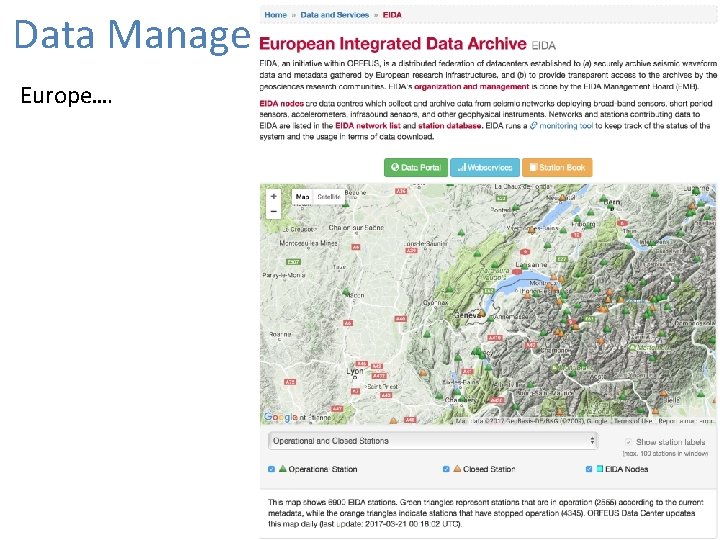Click the Terms of Use map link

[633, 421]
